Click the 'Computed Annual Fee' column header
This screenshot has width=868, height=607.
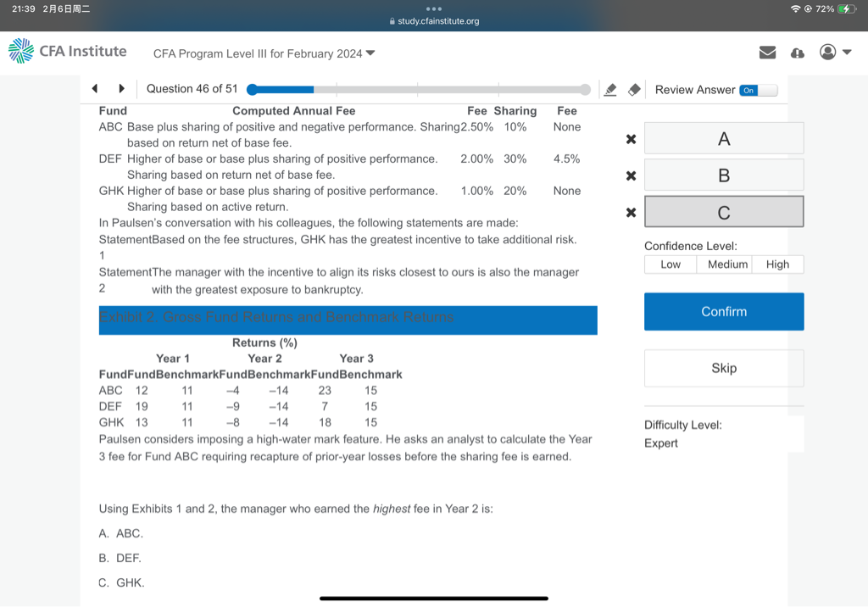click(x=293, y=111)
